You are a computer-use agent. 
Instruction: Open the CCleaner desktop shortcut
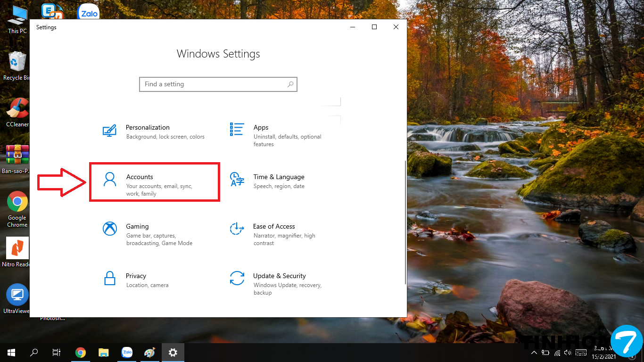click(17, 108)
